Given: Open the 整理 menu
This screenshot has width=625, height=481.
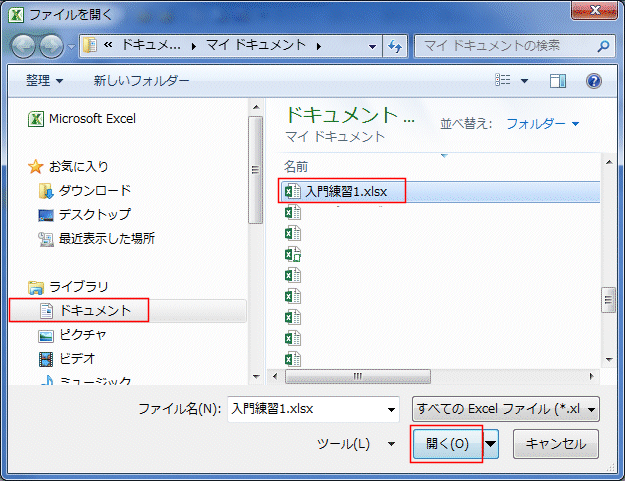Looking at the screenshot, I should click(44, 81).
